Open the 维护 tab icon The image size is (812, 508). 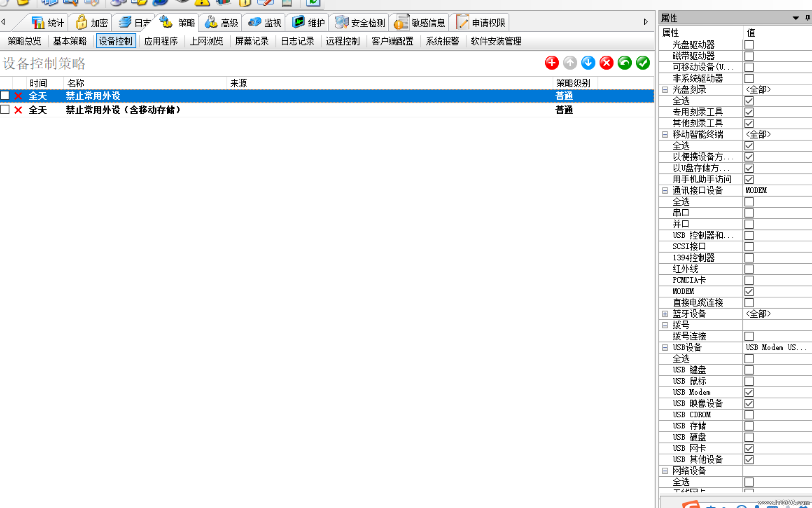tap(298, 22)
